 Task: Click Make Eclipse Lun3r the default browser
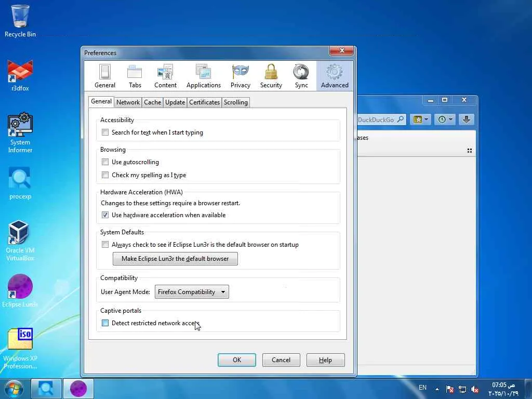(175, 259)
